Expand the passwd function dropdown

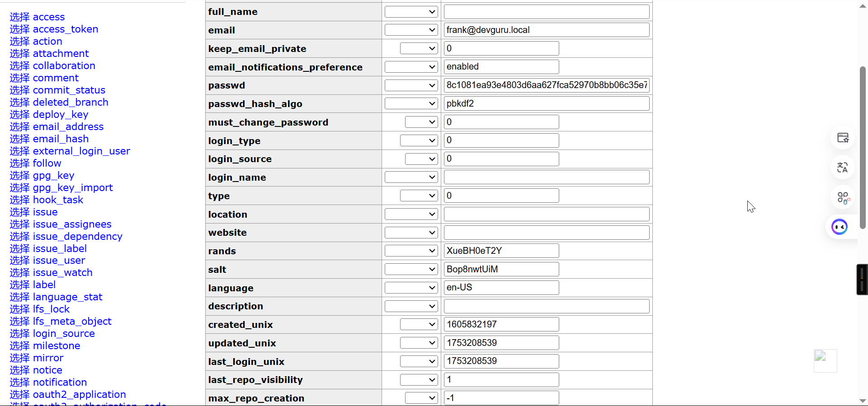[410, 85]
